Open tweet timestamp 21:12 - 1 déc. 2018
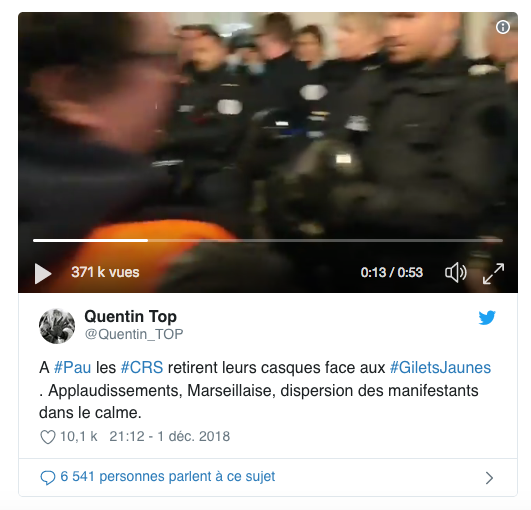The image size is (531, 510). pyautogui.click(x=170, y=436)
